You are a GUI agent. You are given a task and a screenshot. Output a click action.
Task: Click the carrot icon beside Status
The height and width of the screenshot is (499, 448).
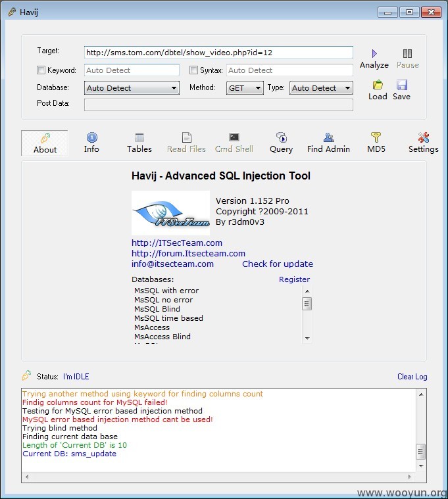pos(26,375)
